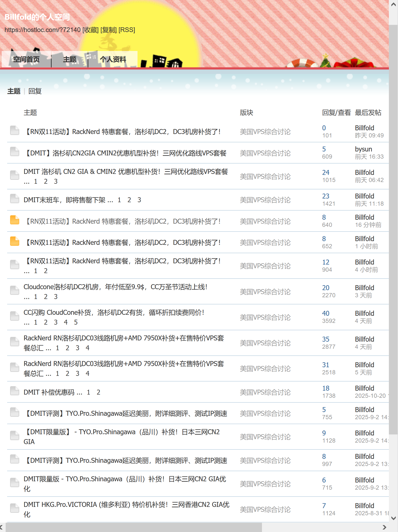Viewport: 398px width, 532px height.
Task: Open the DMIT HKG.Pro.VICTORIA thread title
Action: pos(127,509)
